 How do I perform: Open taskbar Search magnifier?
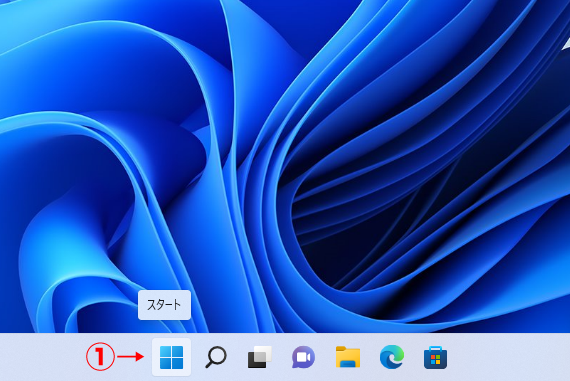tap(216, 357)
